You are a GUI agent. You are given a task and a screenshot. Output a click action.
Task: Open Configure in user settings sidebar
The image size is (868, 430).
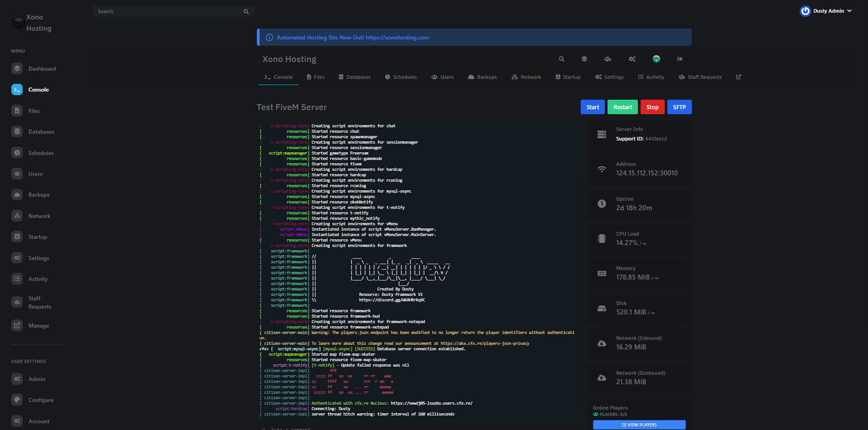41,400
